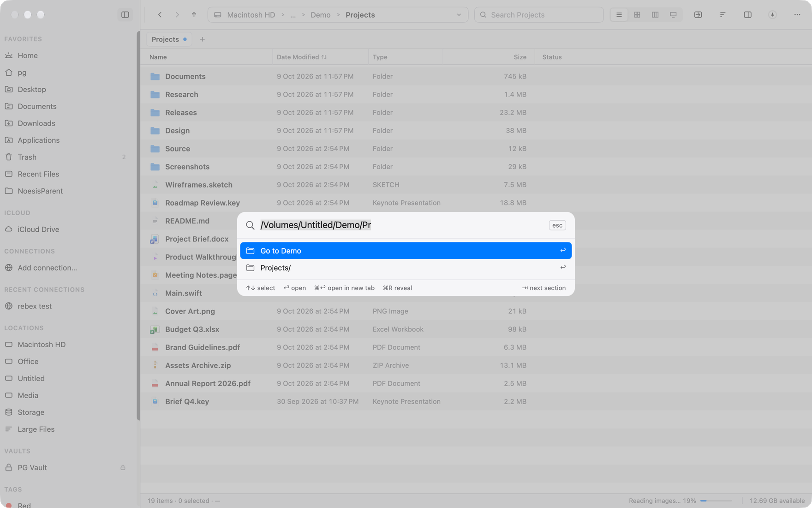Click the PG Vault lock icon
Viewport: 812px width, 508px height.
click(x=123, y=468)
